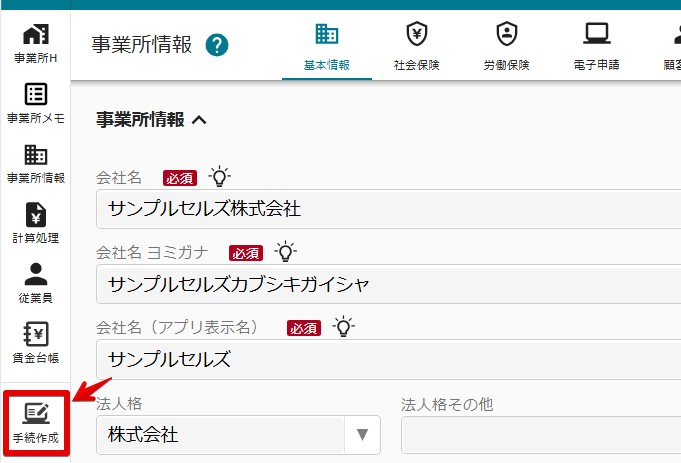
Task: Click the 会社名 input field
Action: point(389,208)
